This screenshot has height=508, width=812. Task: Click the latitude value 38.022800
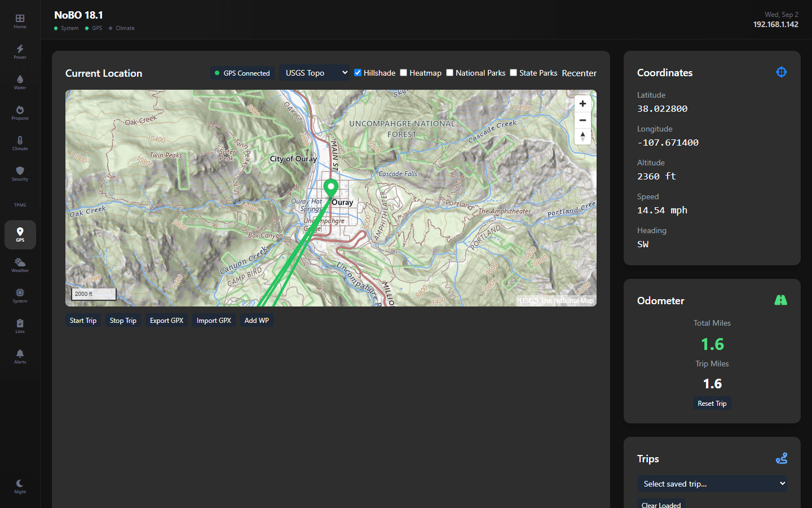click(x=663, y=108)
